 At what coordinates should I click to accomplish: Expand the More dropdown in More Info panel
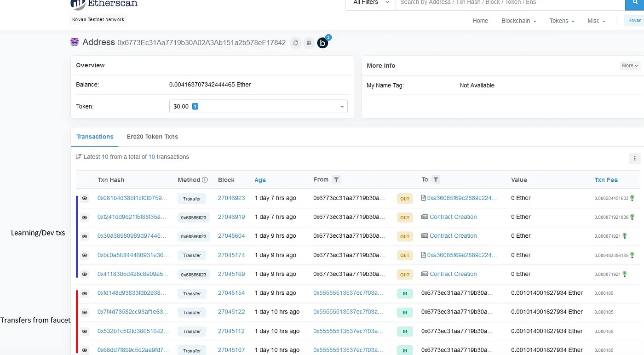[x=629, y=65]
